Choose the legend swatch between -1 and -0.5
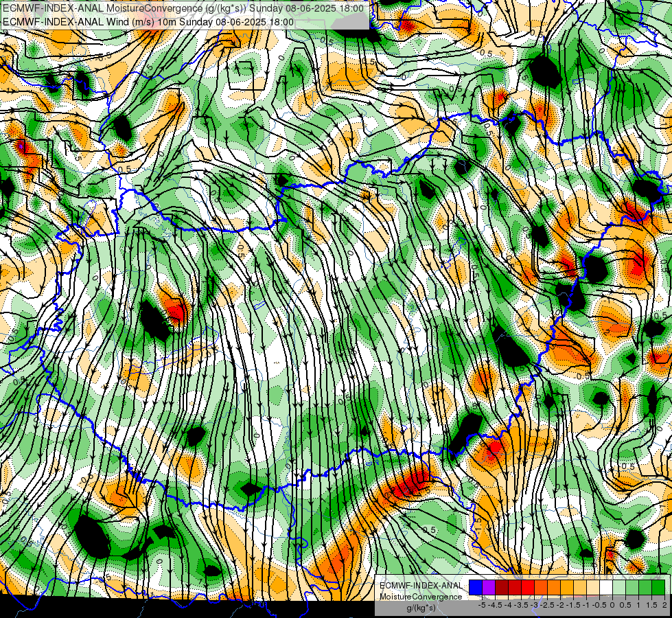The image size is (672, 618). (593, 587)
